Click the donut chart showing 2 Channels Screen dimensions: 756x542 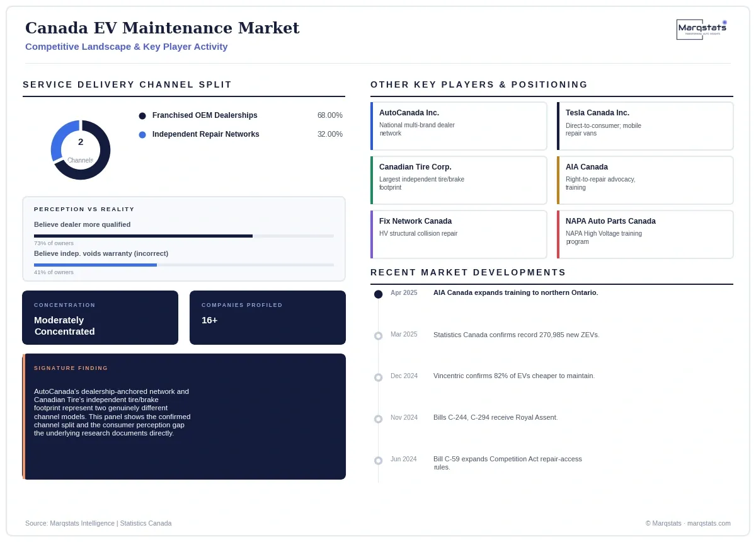click(x=81, y=150)
